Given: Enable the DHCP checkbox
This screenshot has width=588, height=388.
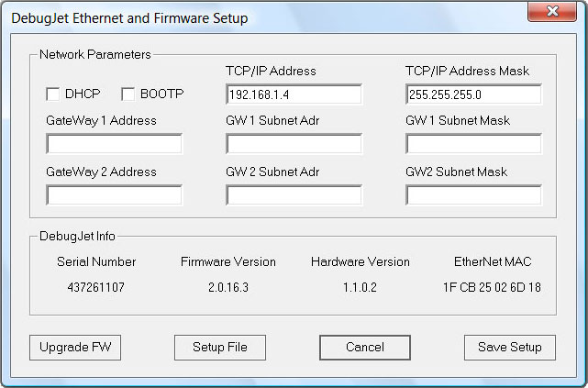Looking at the screenshot, I should (53, 94).
